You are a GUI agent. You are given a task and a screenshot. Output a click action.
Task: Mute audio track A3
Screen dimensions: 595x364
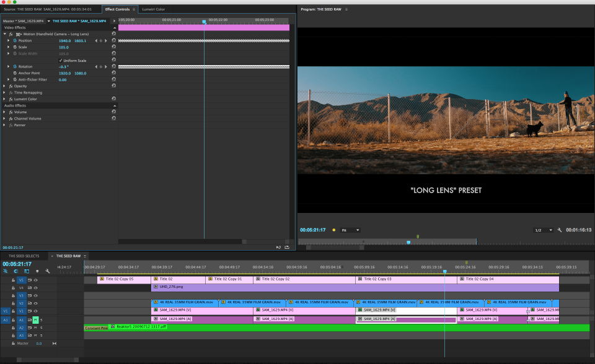(36, 336)
